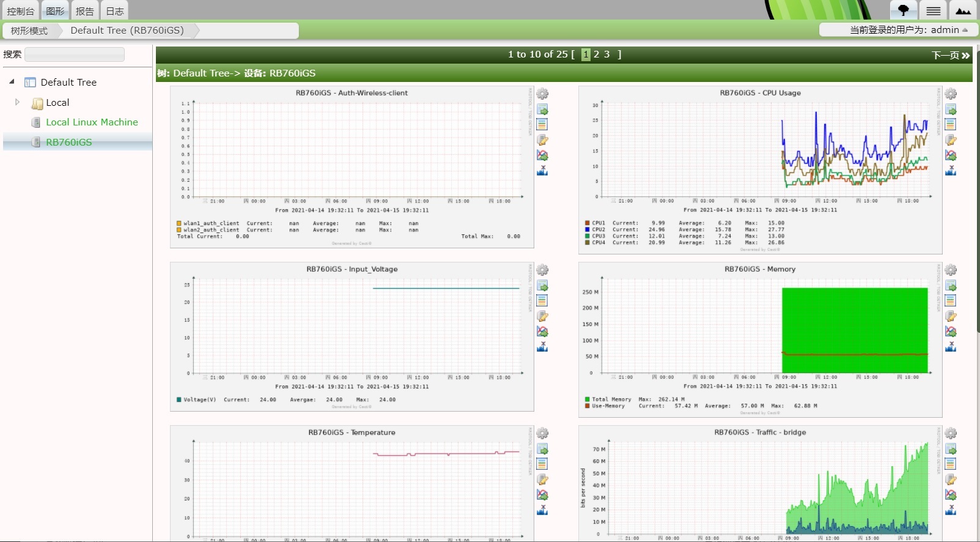Open gear utilities for Auth-Wireless-client graph
The image size is (980, 542).
click(x=542, y=94)
